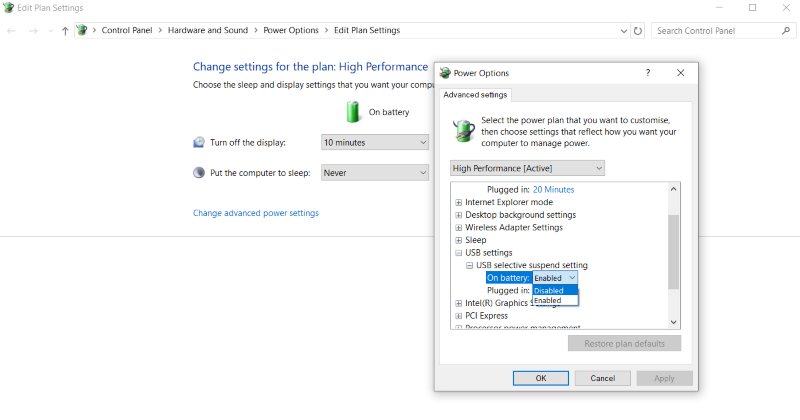Select the Plugged in: USB suspend row
Viewport: 800px width, 420px height.
[508, 290]
